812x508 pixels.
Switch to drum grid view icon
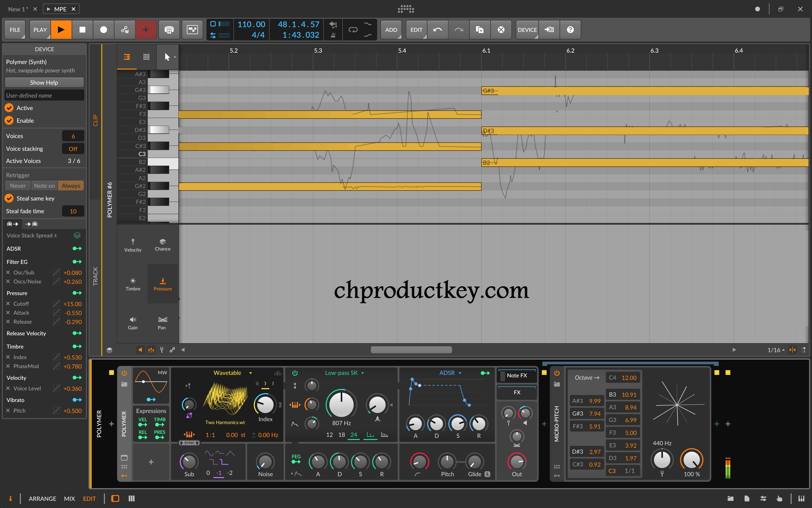146,57
